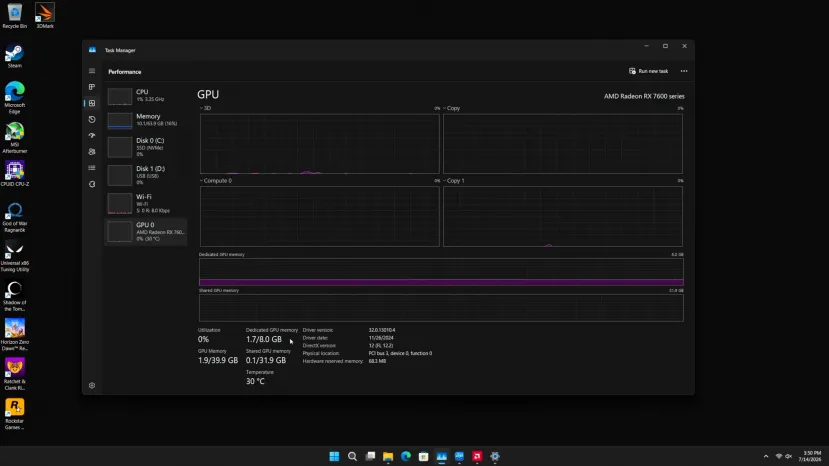
Task: Open the 3D engine graph dropdown
Action: tap(205, 108)
